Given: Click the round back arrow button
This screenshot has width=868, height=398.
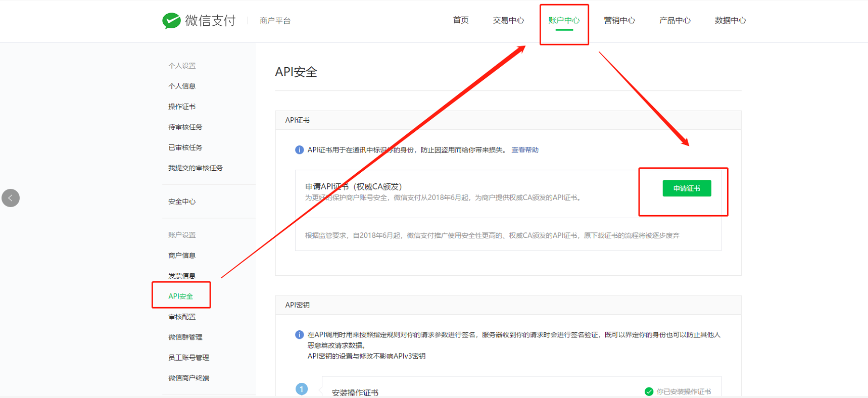Looking at the screenshot, I should pos(11,198).
